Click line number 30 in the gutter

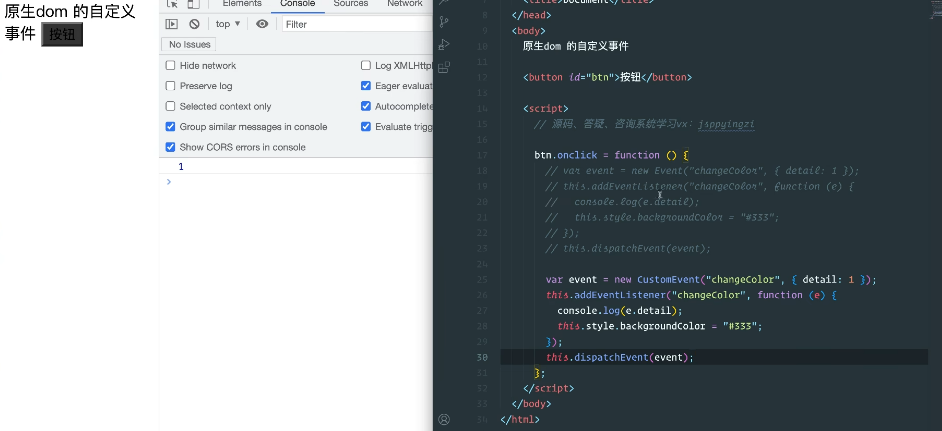point(482,358)
